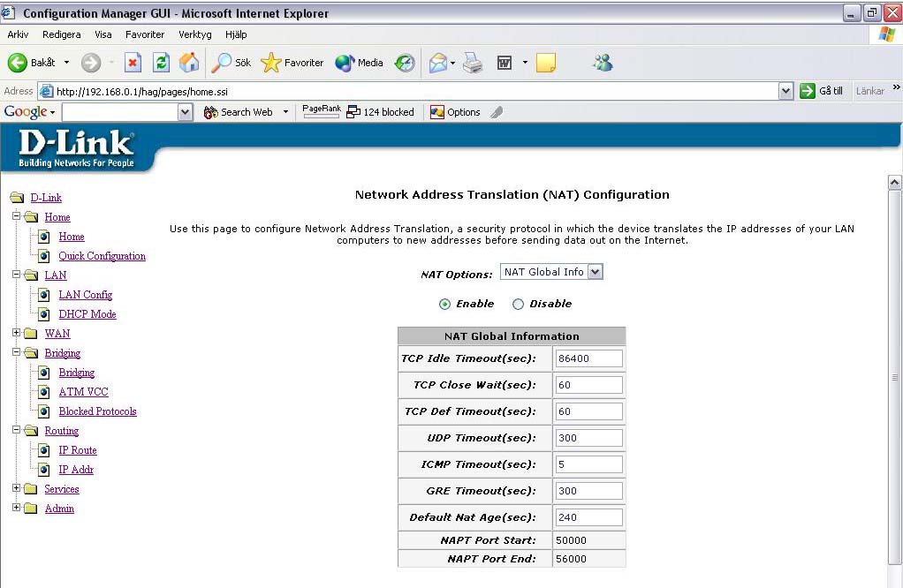Open the History clock icon
Viewport: 903px width, 588px height.
click(x=405, y=62)
